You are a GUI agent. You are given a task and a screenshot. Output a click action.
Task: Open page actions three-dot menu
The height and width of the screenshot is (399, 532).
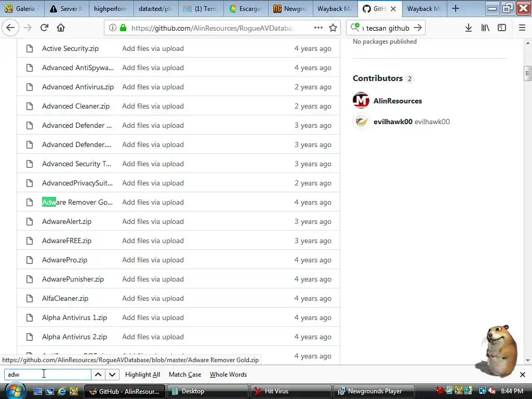(x=318, y=28)
